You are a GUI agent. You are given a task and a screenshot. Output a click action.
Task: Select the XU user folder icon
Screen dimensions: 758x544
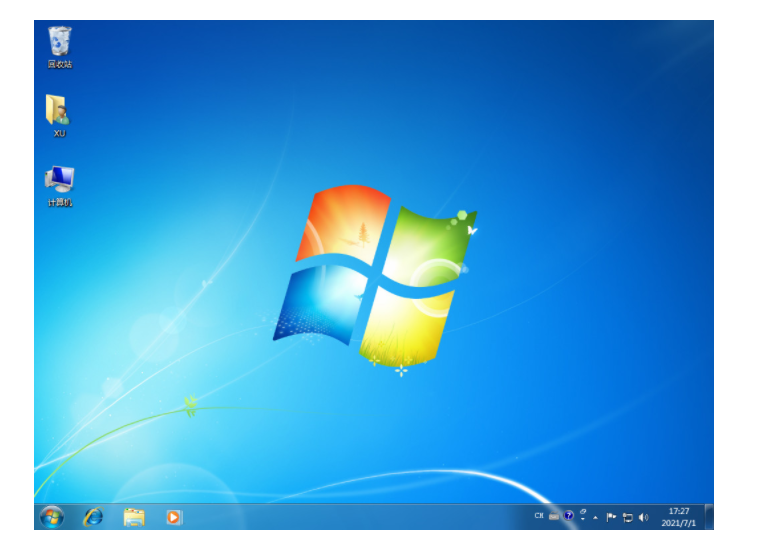tap(59, 116)
